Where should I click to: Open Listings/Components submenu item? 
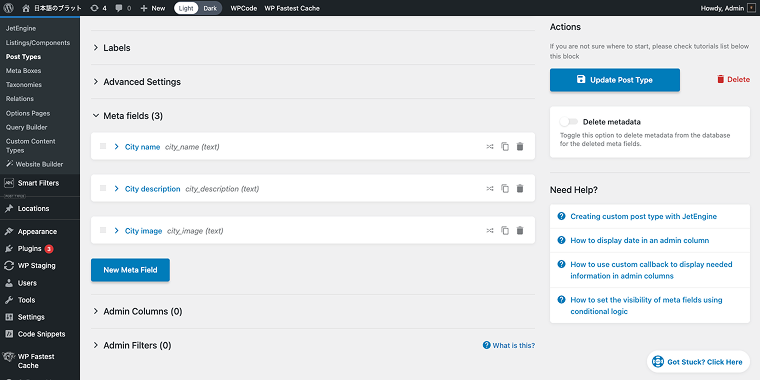pyautogui.click(x=38, y=43)
